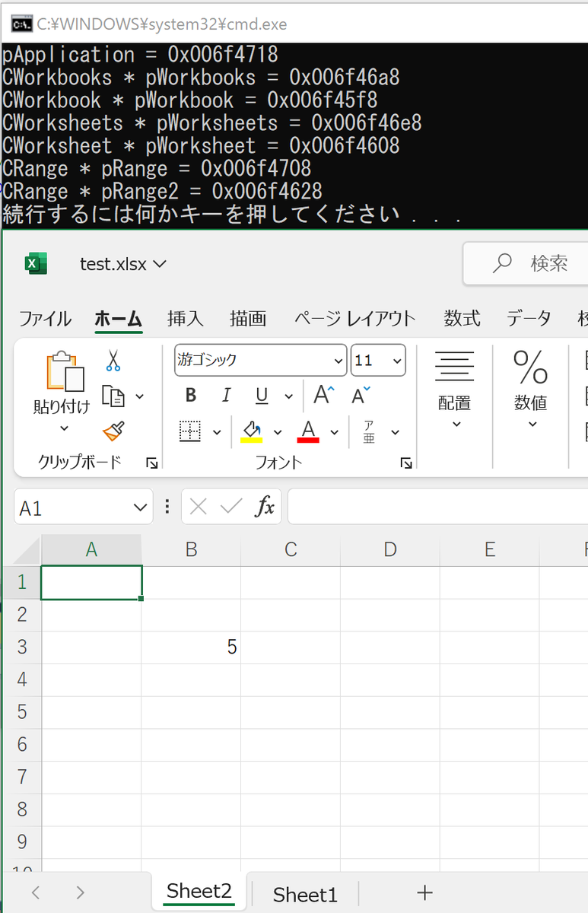Click the formula bar drag handle dots
This screenshot has height=913, width=588.
coord(167,507)
